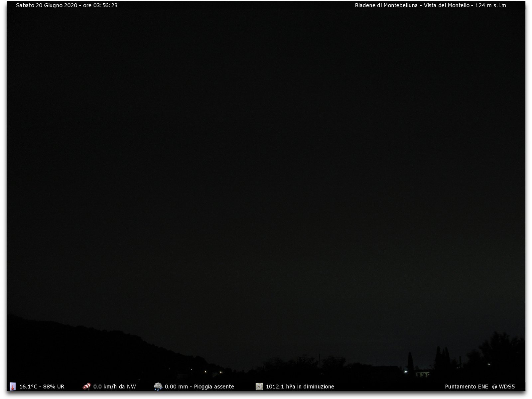Select the timestamp 'ore 03:56:23'
The image size is (532, 399).
pos(100,5)
